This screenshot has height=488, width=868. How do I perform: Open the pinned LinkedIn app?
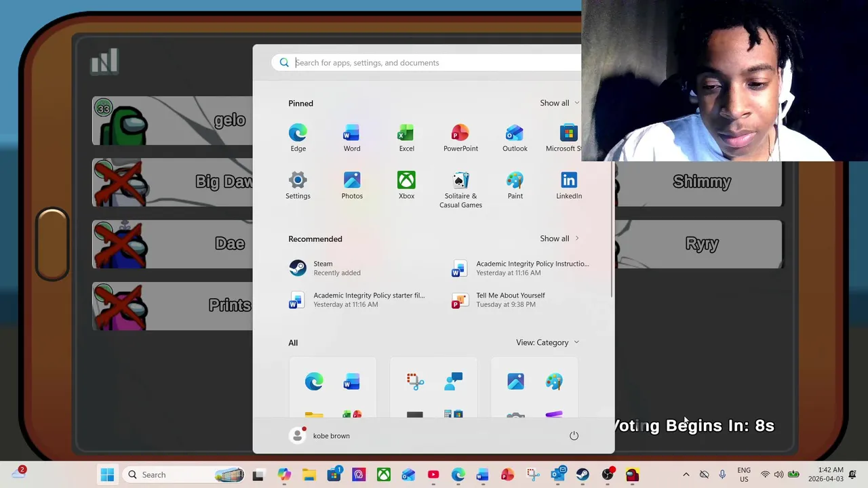point(569,186)
